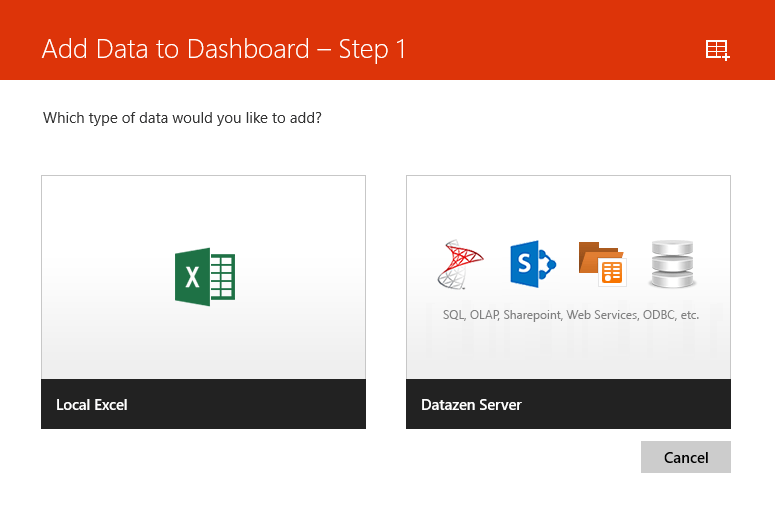
Task: Click the SQL Server sailboat icon
Action: pyautogui.click(x=459, y=264)
